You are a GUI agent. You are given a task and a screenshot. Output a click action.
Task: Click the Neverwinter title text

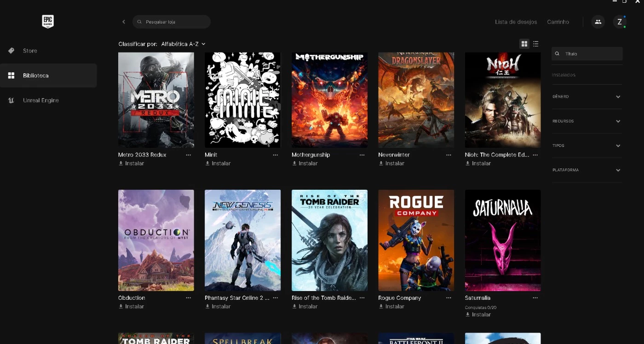[x=394, y=155]
